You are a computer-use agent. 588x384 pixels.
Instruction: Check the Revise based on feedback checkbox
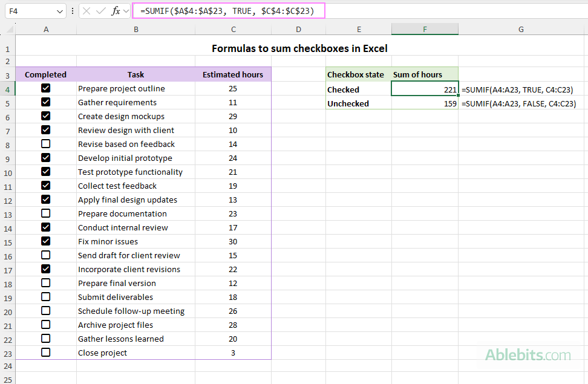(x=45, y=143)
